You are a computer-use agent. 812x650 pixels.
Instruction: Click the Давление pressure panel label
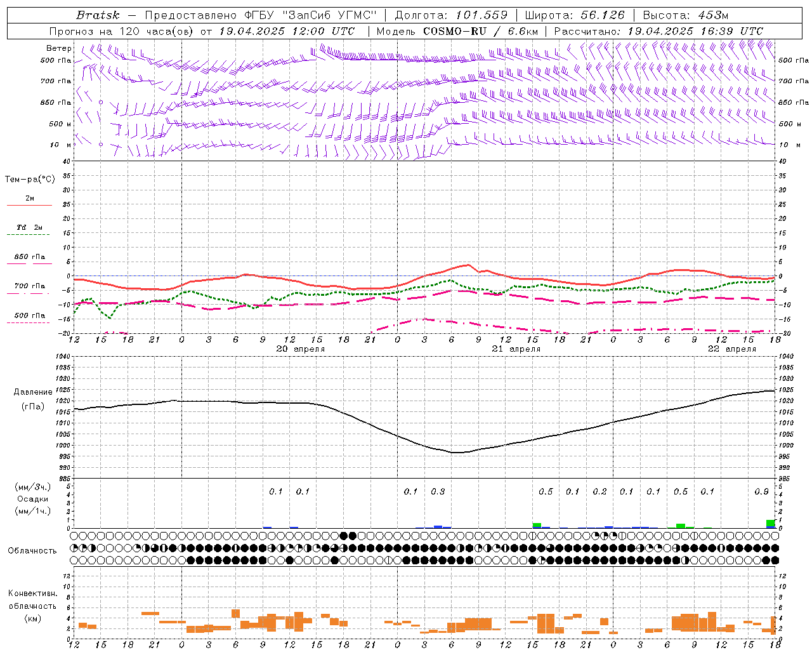pyautogui.click(x=33, y=392)
